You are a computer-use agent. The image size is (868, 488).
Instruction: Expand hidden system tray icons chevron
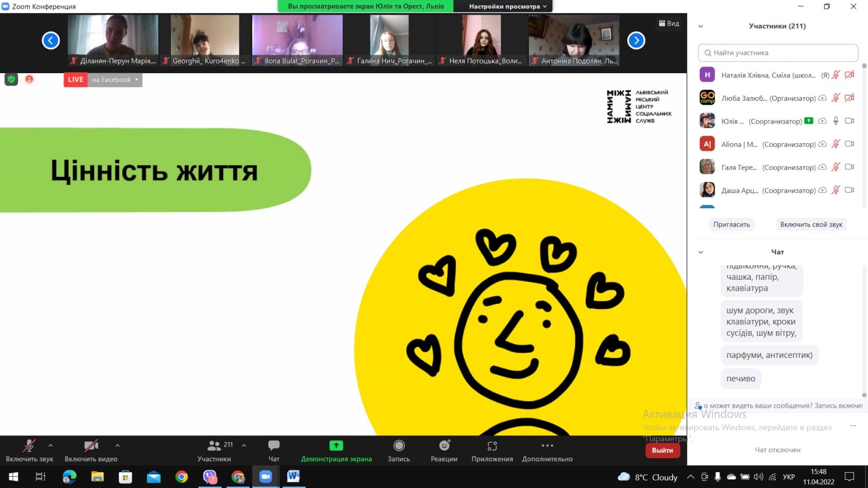(690, 477)
